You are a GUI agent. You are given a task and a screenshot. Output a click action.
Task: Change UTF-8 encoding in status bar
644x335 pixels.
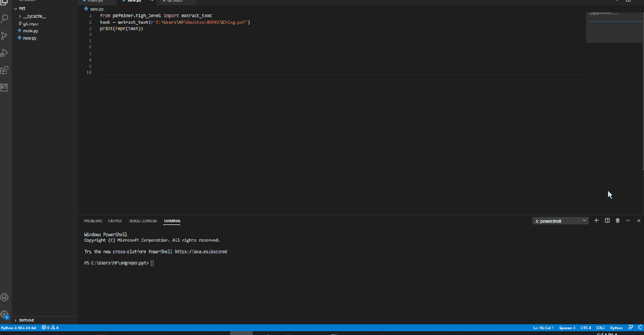[x=586, y=327]
